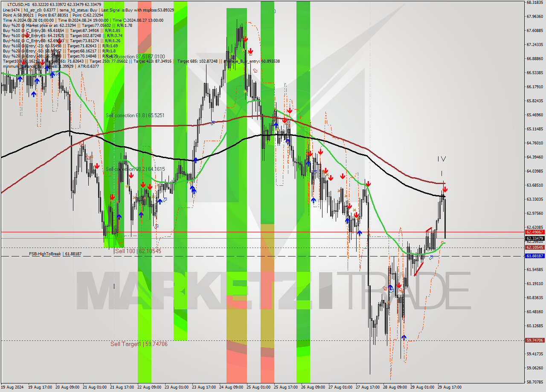
Task: Click the 67.60085 price axis label
Action: (534, 31)
